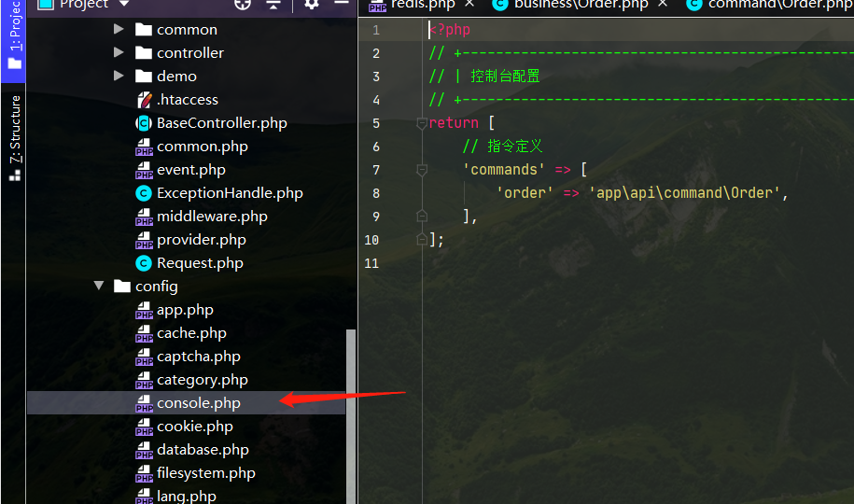854x504 pixels.
Task: Select captcha.php under config
Action: click(x=199, y=357)
